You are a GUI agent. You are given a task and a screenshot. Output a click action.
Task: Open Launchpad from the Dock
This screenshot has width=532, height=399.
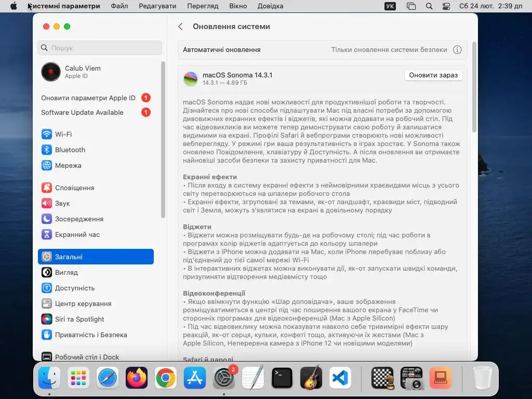(78, 378)
